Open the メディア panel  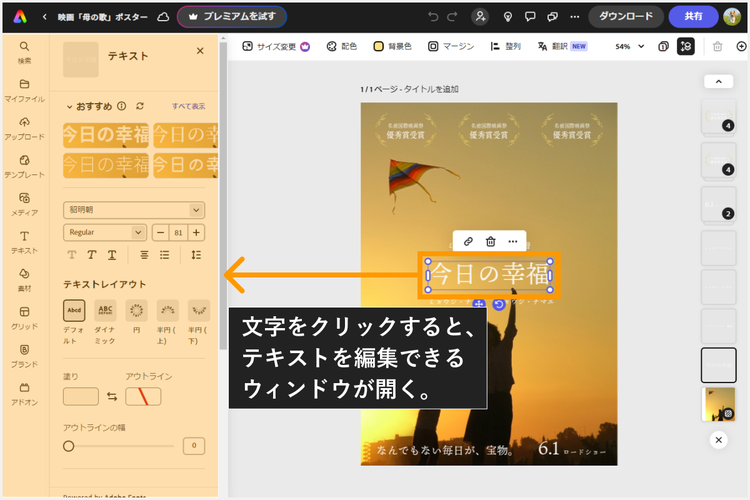[24, 204]
